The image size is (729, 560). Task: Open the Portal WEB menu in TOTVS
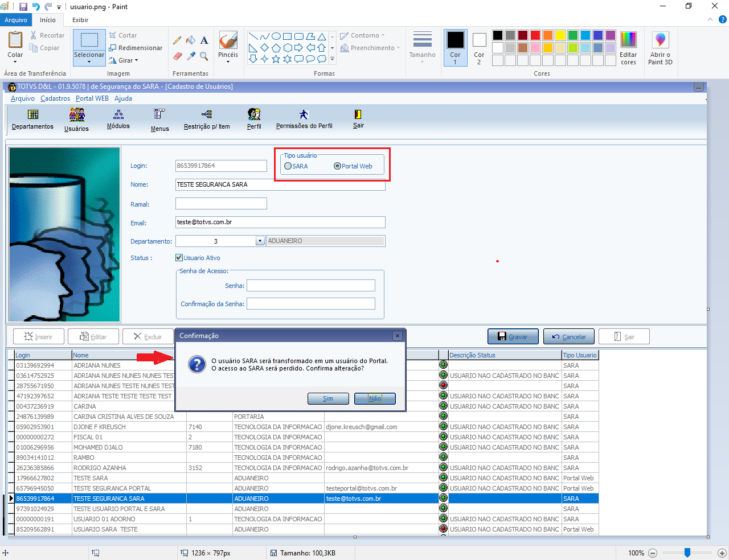click(x=92, y=98)
